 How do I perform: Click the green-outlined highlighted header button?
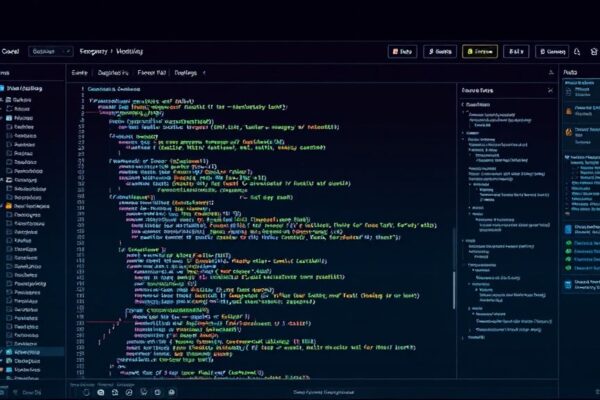click(480, 51)
